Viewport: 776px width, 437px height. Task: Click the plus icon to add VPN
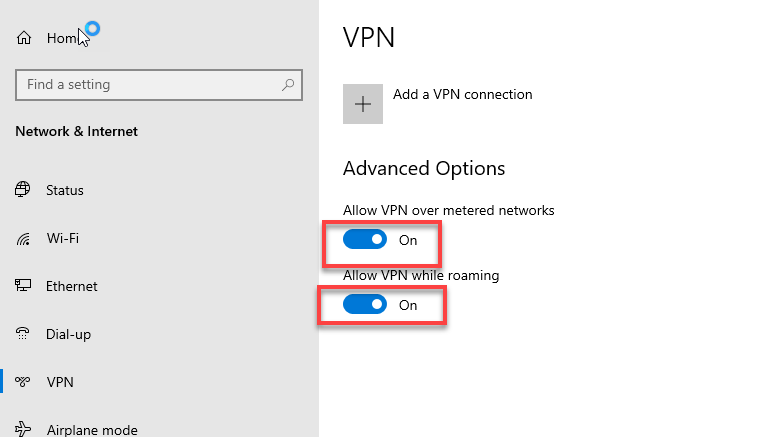point(363,104)
